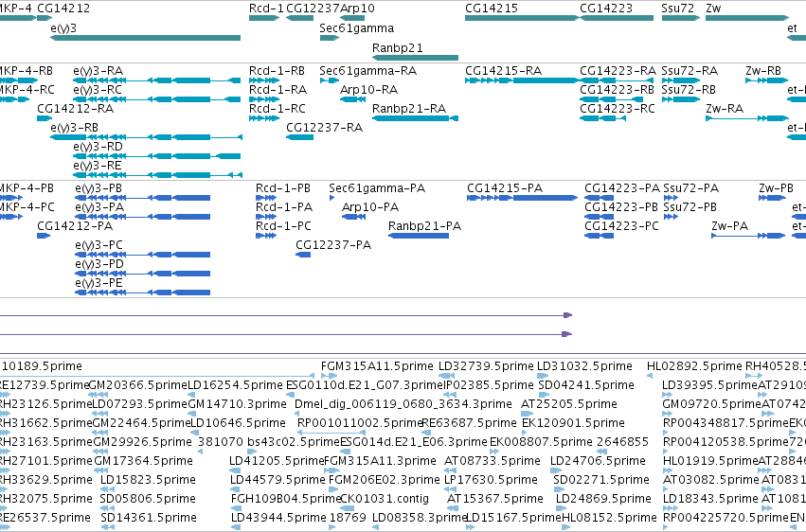806x532 pixels.
Task: Select the Rcd-1 gene label
Action: pyautogui.click(x=266, y=9)
